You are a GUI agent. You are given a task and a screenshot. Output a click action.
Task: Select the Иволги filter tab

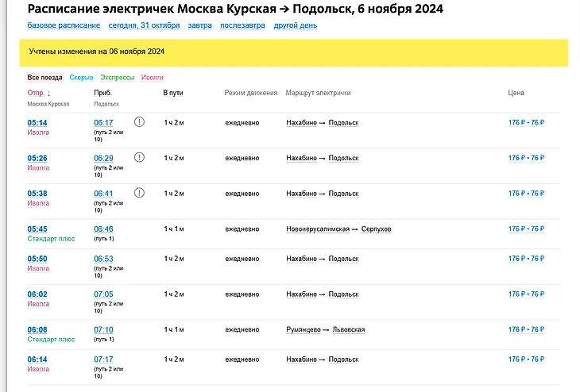click(x=152, y=78)
